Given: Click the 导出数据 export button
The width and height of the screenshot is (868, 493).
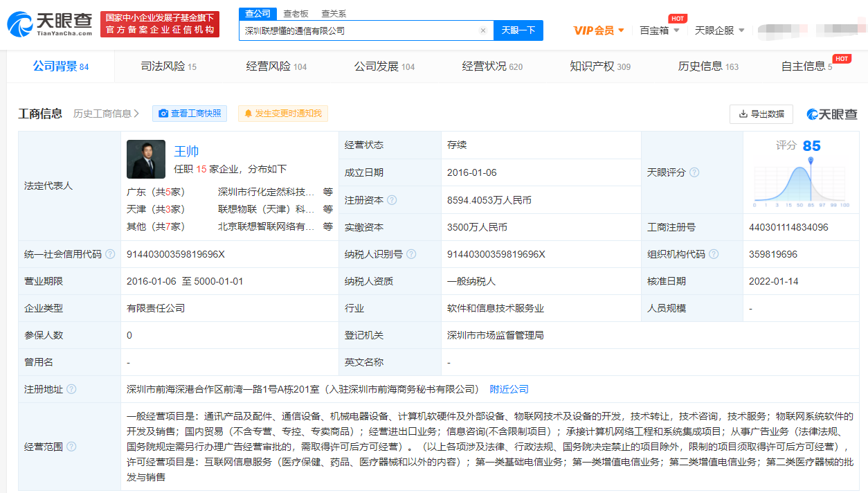Looking at the screenshot, I should (761, 114).
